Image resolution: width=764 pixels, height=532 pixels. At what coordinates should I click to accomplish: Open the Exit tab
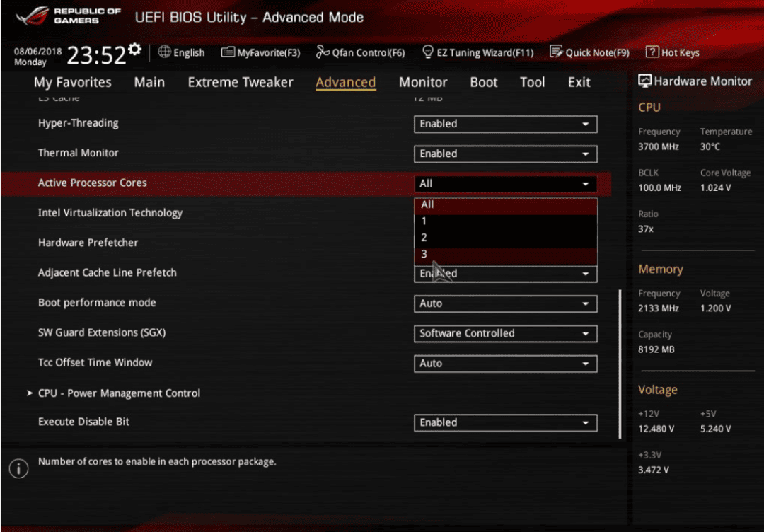(579, 82)
